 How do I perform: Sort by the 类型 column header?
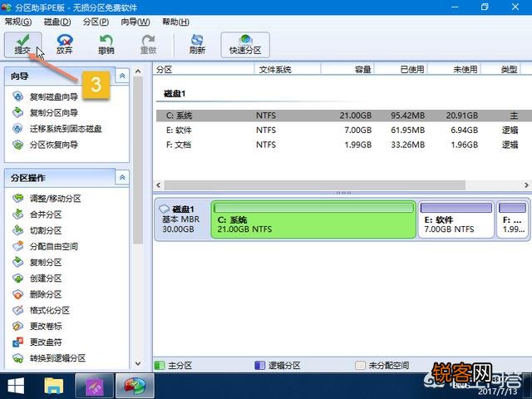500,69
